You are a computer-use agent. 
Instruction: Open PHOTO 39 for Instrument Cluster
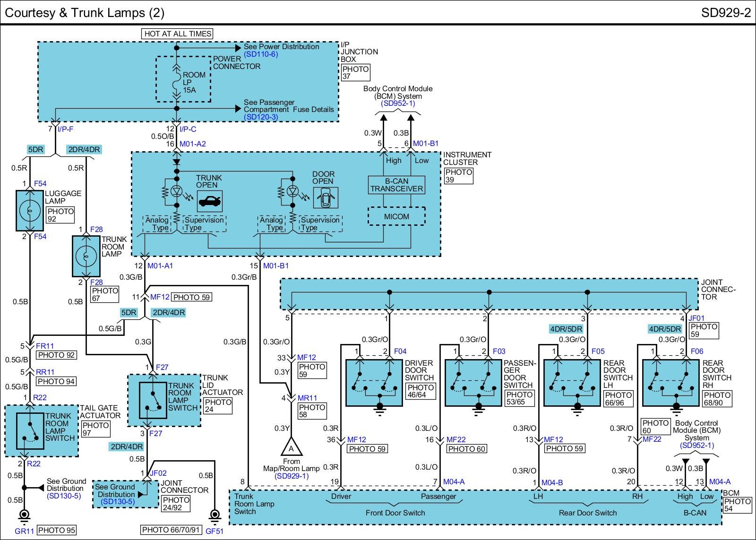pos(458,176)
